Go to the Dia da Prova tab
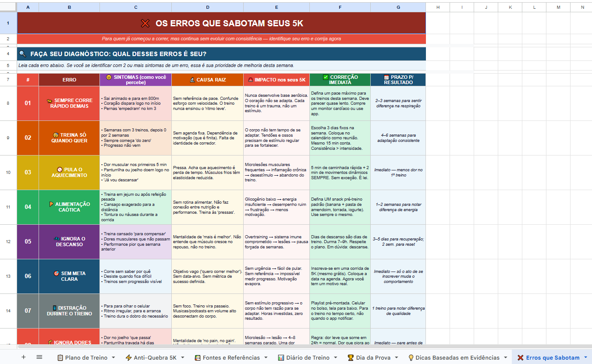Viewport: 592px width, 364px height. 373,357
